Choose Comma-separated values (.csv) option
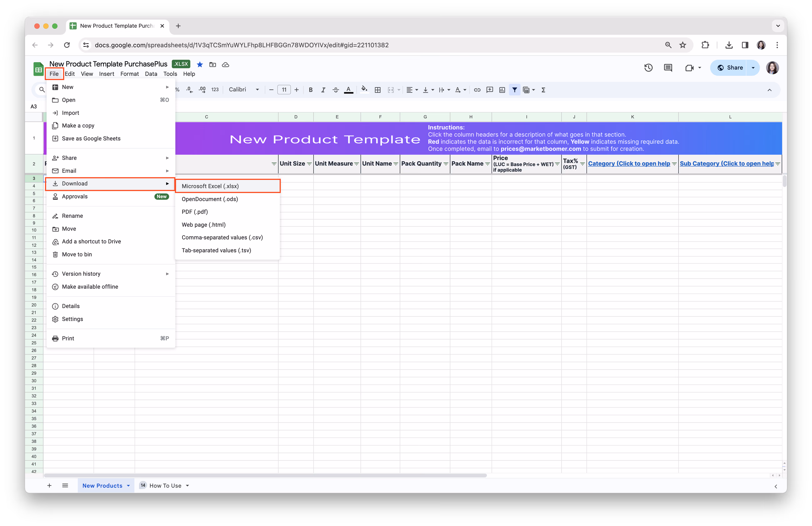812x526 pixels. pyautogui.click(x=228, y=237)
